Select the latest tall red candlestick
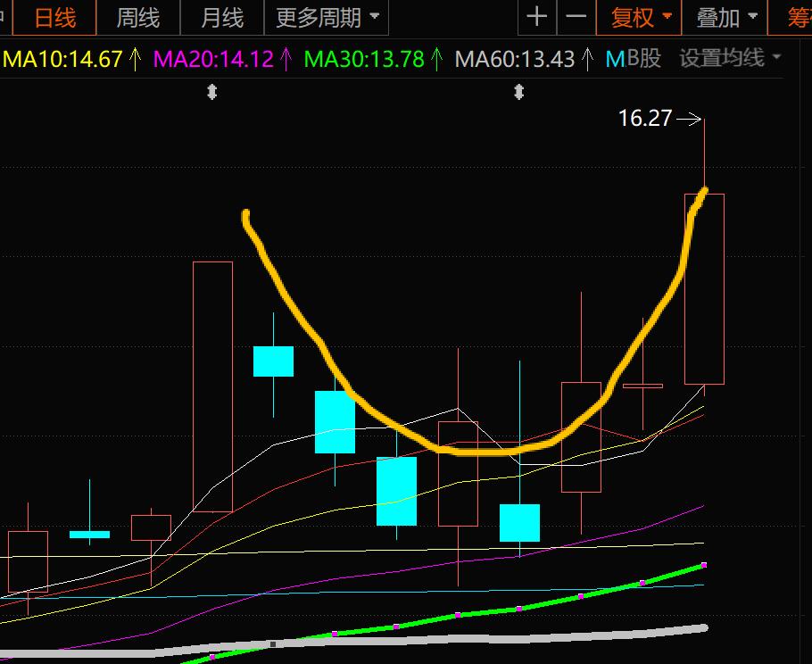 (704, 289)
